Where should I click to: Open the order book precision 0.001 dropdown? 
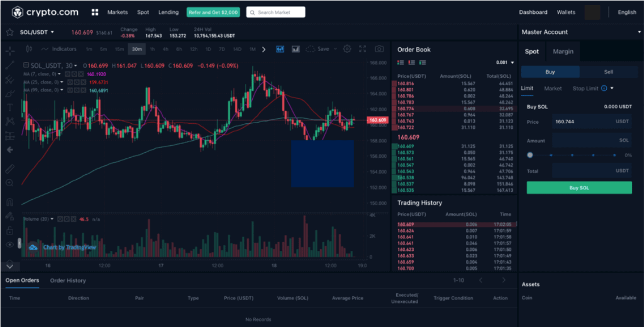click(x=505, y=62)
